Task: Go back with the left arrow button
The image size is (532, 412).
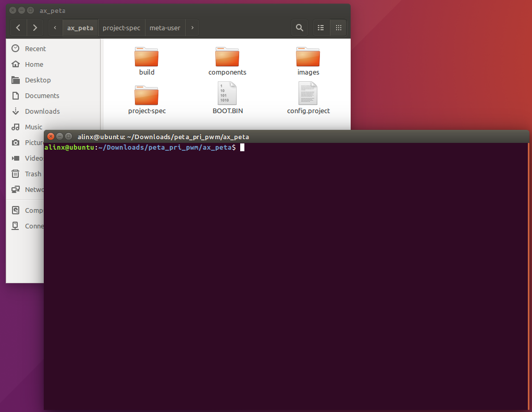Action: point(18,28)
